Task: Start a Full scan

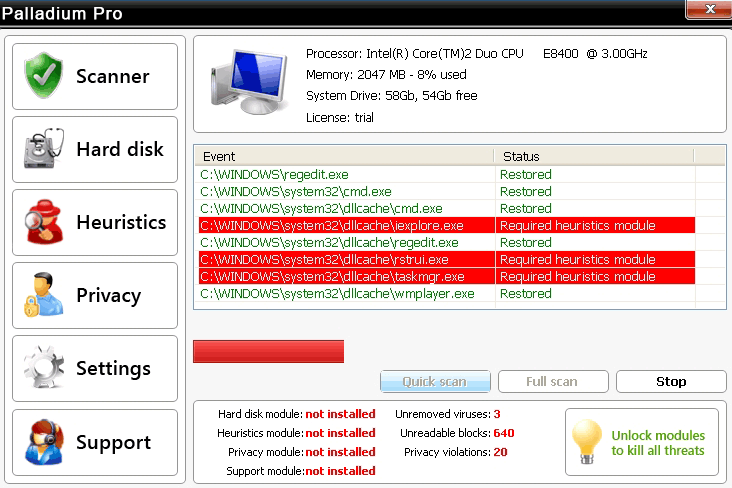Action: (552, 381)
